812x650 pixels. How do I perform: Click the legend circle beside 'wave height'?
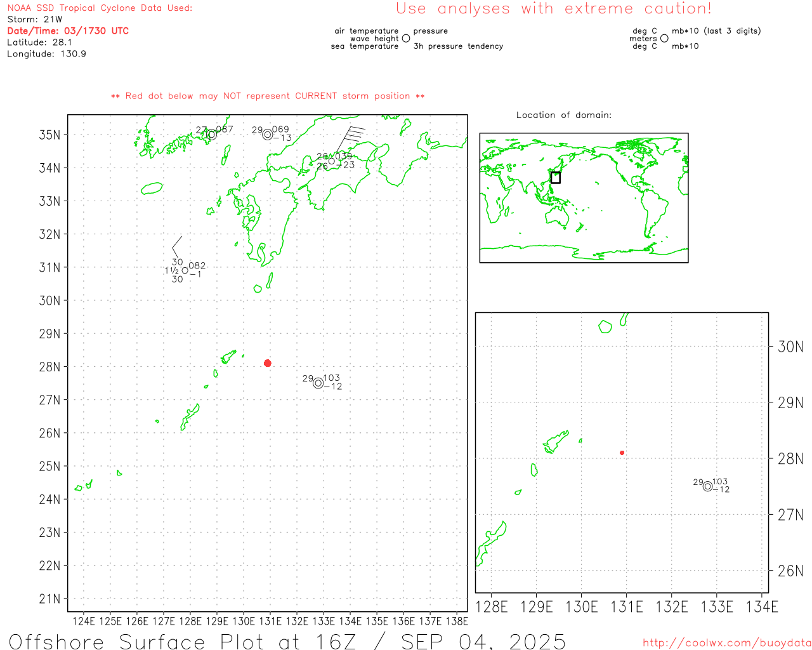(406, 38)
